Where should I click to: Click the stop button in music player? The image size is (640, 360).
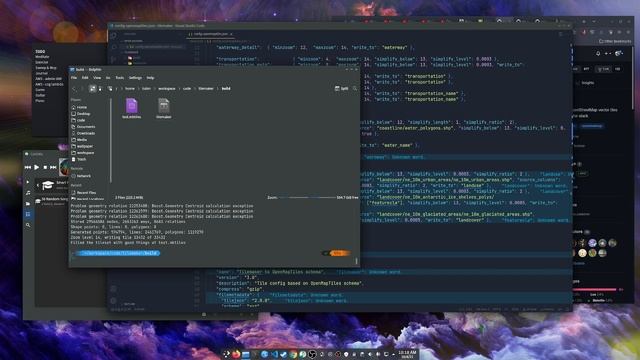click(45, 167)
